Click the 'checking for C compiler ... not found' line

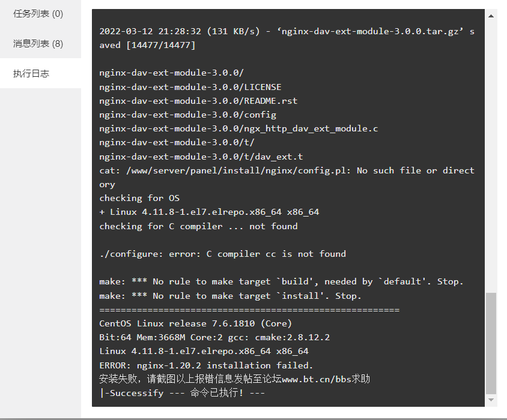click(198, 226)
